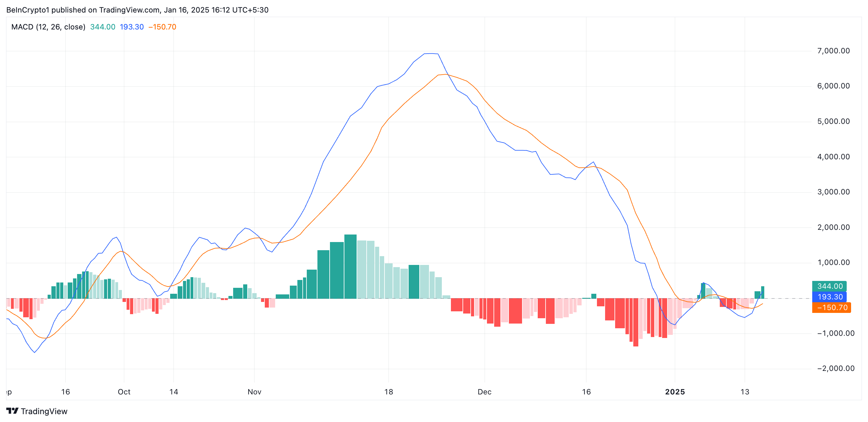
Task: Click the 18 date label on time axis
Action: [389, 392]
